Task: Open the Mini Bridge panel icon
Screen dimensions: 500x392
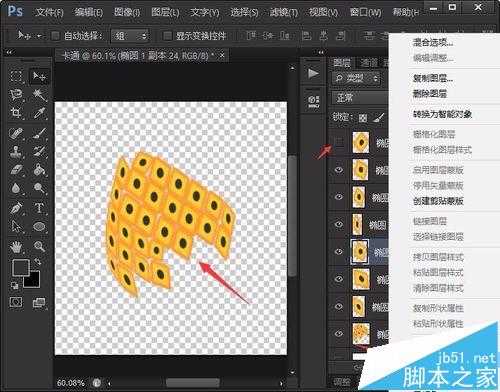Action: tap(313, 101)
